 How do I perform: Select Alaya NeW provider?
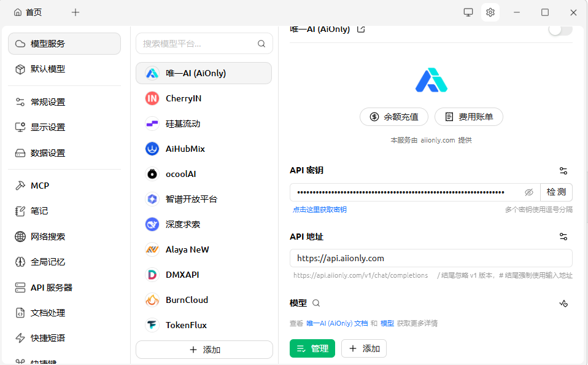[x=204, y=249]
